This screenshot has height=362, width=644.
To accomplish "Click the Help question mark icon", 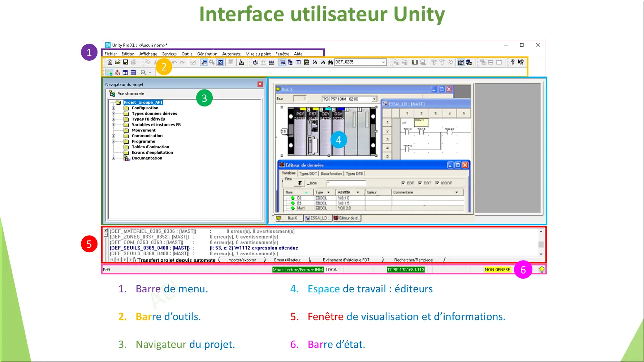I will click(x=513, y=62).
